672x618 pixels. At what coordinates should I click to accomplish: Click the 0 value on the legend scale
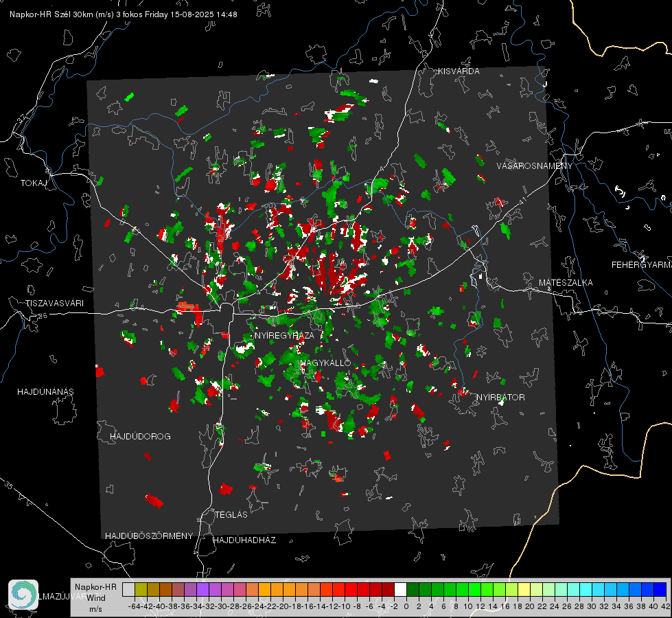click(x=406, y=606)
